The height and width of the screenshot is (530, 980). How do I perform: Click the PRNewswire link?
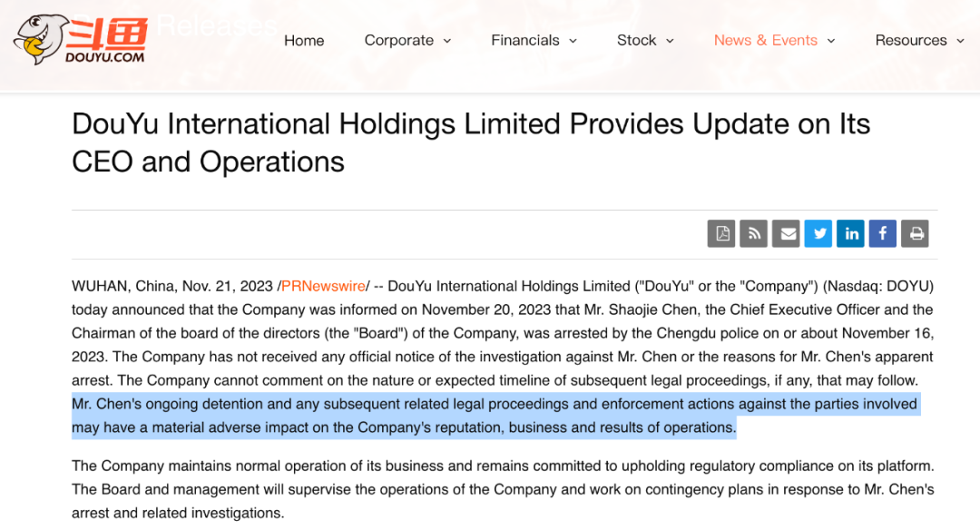tap(323, 285)
